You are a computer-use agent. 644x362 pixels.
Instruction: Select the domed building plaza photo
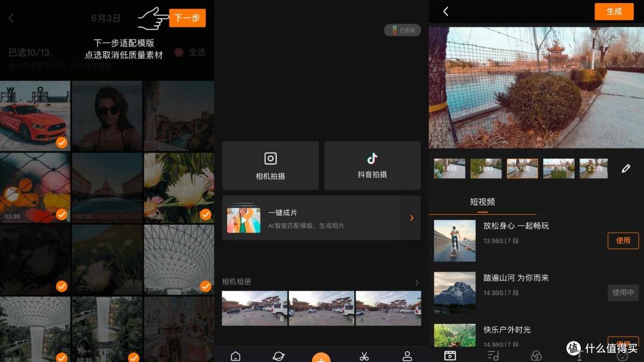pos(107,188)
